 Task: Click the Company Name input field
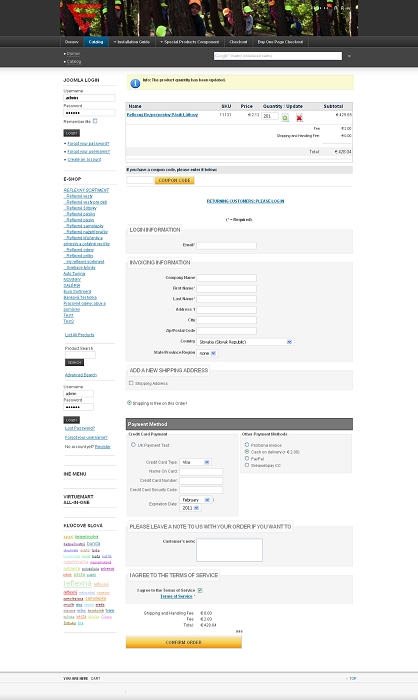pyautogui.click(x=226, y=278)
